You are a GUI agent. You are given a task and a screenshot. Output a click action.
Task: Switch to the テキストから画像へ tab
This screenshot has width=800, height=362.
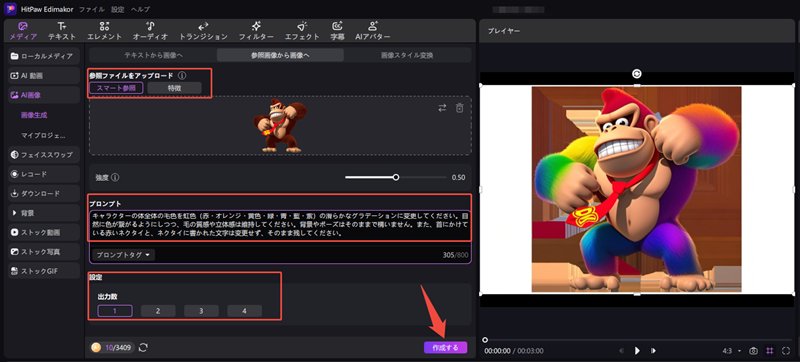tap(154, 55)
